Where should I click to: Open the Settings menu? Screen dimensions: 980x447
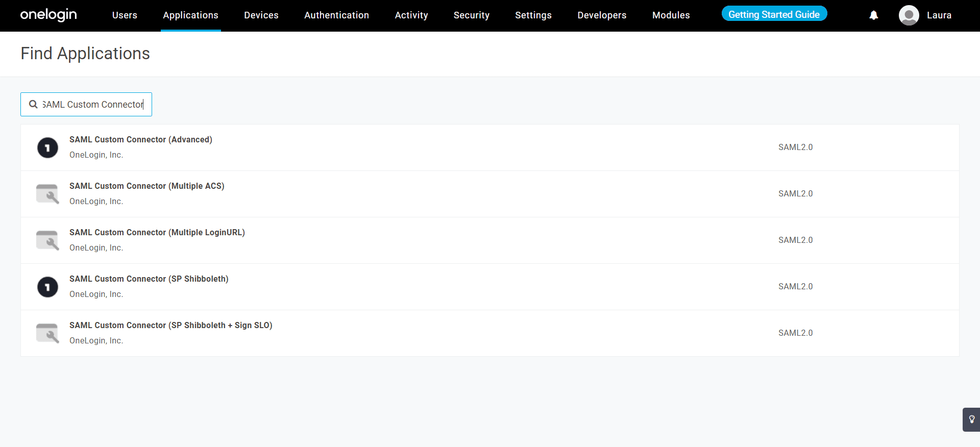(x=533, y=15)
